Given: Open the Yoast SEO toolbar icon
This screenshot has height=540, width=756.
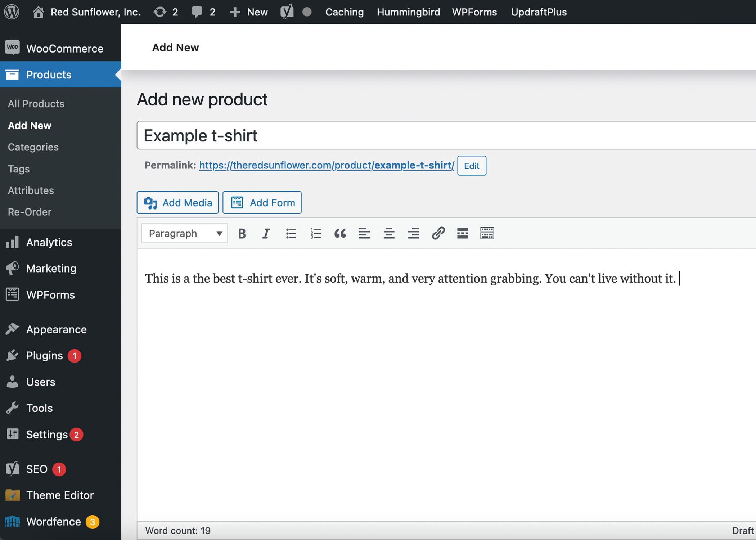Looking at the screenshot, I should [287, 12].
